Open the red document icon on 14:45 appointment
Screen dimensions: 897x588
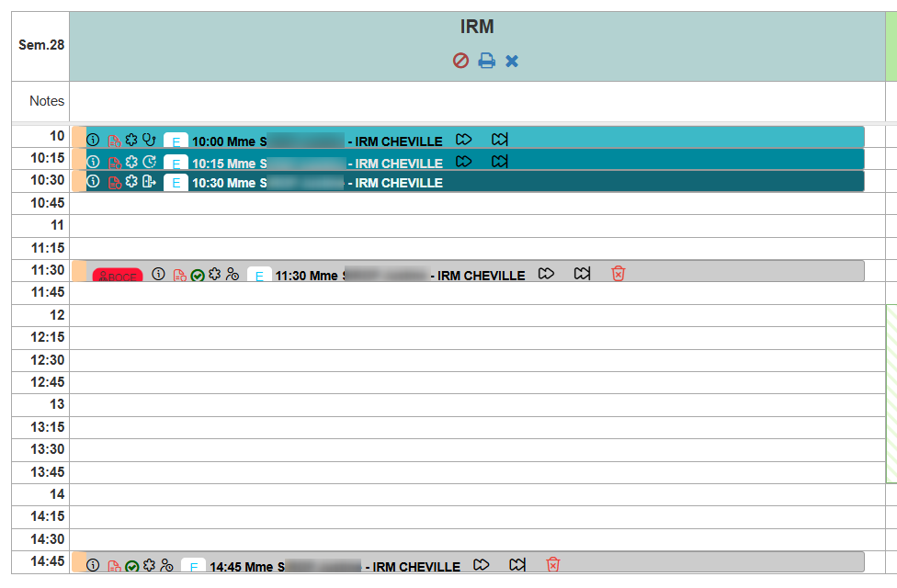114,566
